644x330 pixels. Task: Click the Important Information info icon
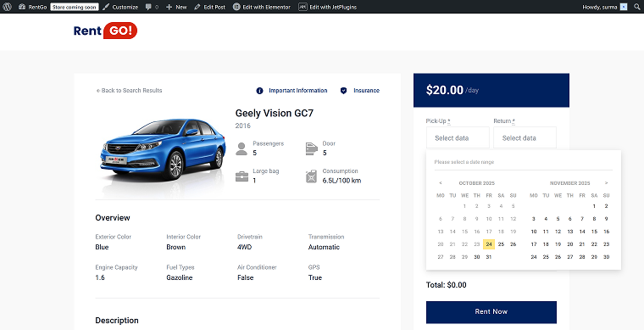tap(259, 91)
